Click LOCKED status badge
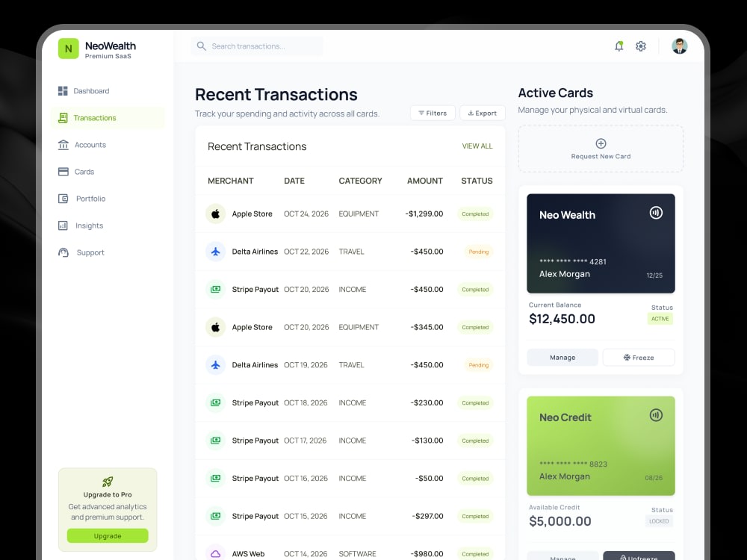Screen dimensions: 747x560 pyautogui.click(x=659, y=521)
